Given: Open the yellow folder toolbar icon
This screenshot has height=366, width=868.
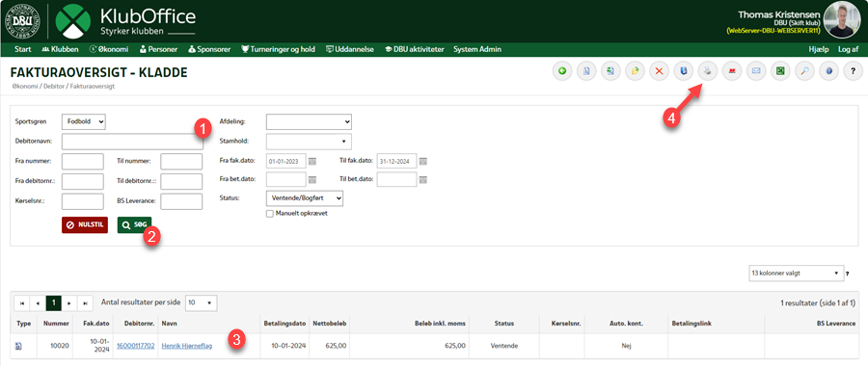Looking at the screenshot, I should click(636, 71).
